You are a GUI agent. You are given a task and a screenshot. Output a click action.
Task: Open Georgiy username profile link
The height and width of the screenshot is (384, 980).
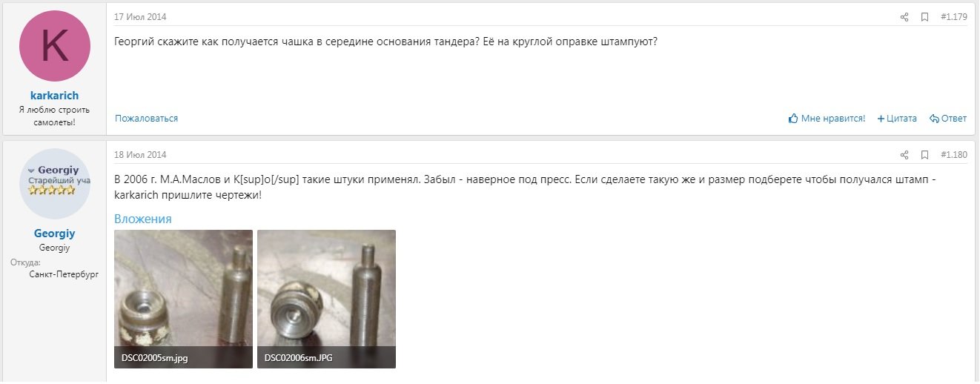pos(55,234)
